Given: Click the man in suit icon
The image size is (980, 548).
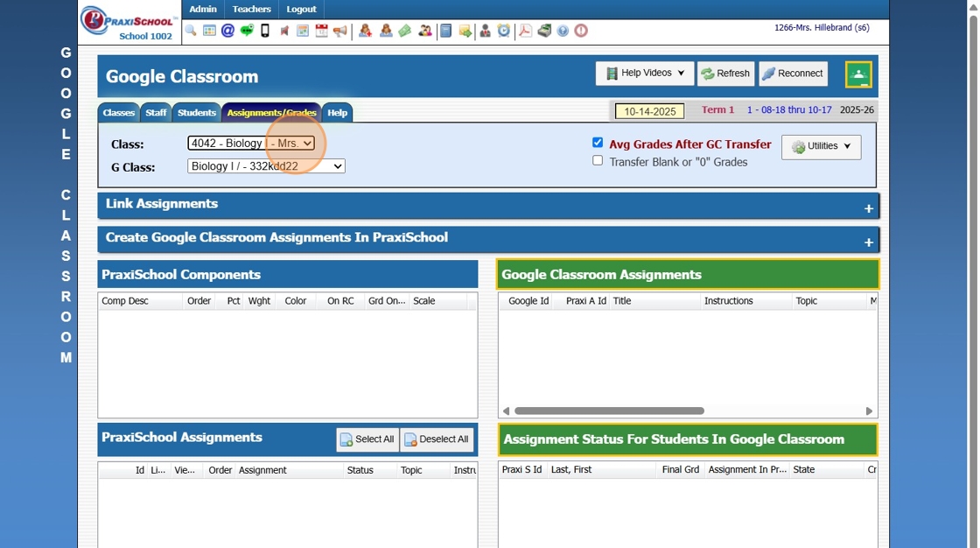Looking at the screenshot, I should [485, 31].
